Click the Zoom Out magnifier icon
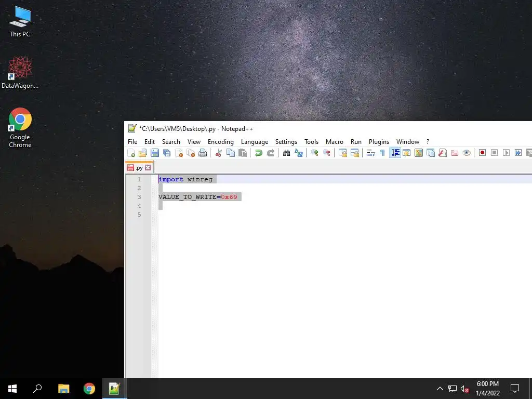Image resolution: width=532 pixels, height=399 pixels. click(326, 153)
